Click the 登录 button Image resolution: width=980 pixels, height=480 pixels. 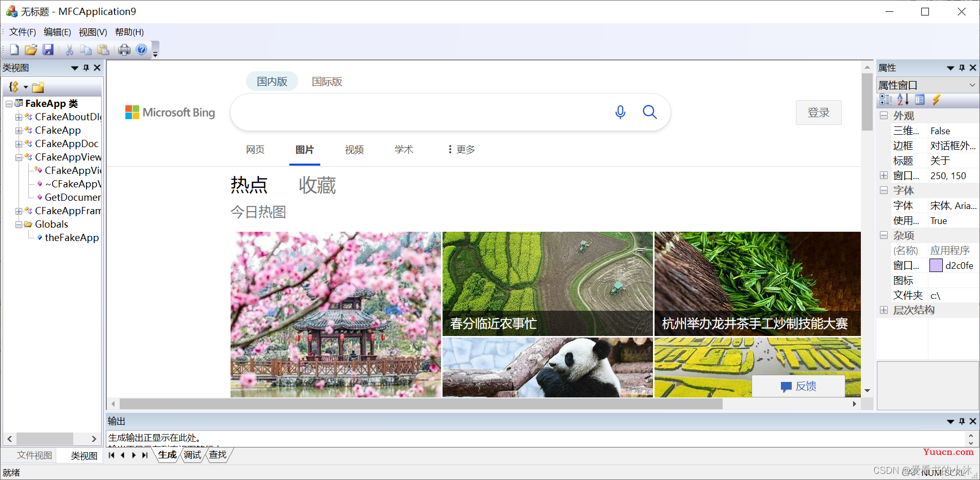click(x=819, y=113)
